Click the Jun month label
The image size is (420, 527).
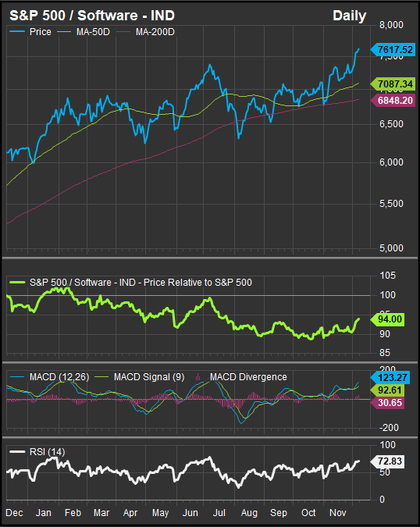pyautogui.click(x=190, y=513)
